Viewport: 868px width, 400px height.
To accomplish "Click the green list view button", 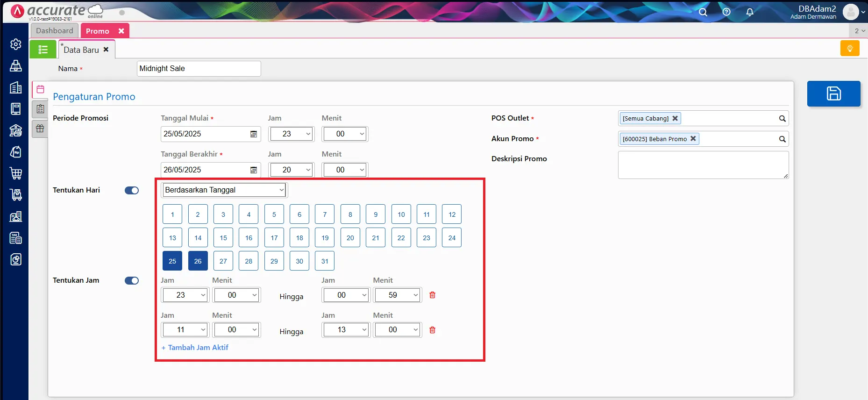I will pos(43,49).
